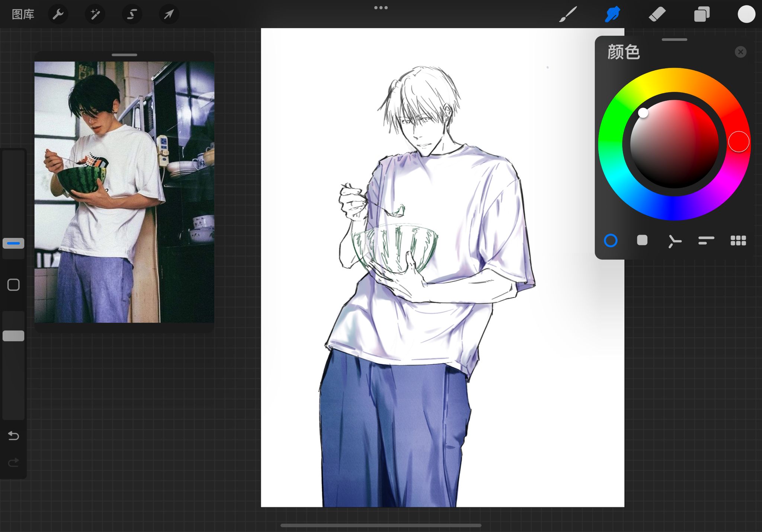Image resolution: width=762 pixels, height=532 pixels.
Task: Click the red hue ring handle
Action: (739, 142)
